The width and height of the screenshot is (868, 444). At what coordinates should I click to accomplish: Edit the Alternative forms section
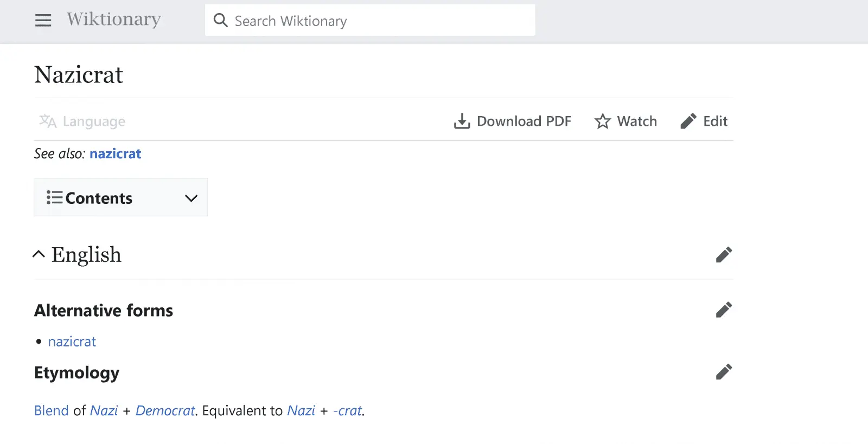click(x=724, y=310)
